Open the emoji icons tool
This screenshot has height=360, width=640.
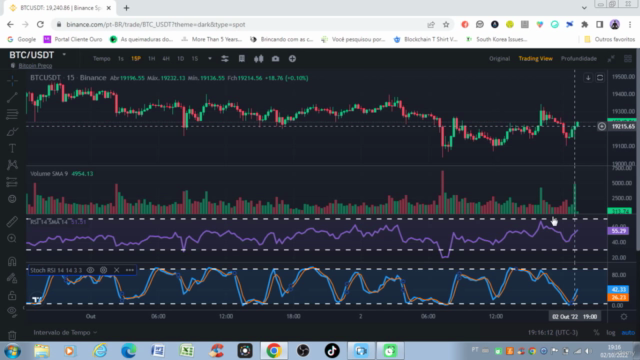(x=12, y=199)
